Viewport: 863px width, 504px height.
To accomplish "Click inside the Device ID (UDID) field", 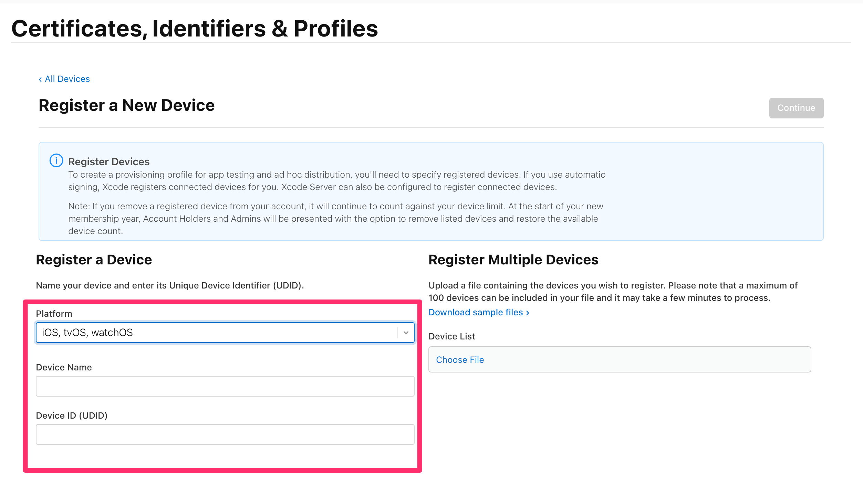I will coord(225,434).
